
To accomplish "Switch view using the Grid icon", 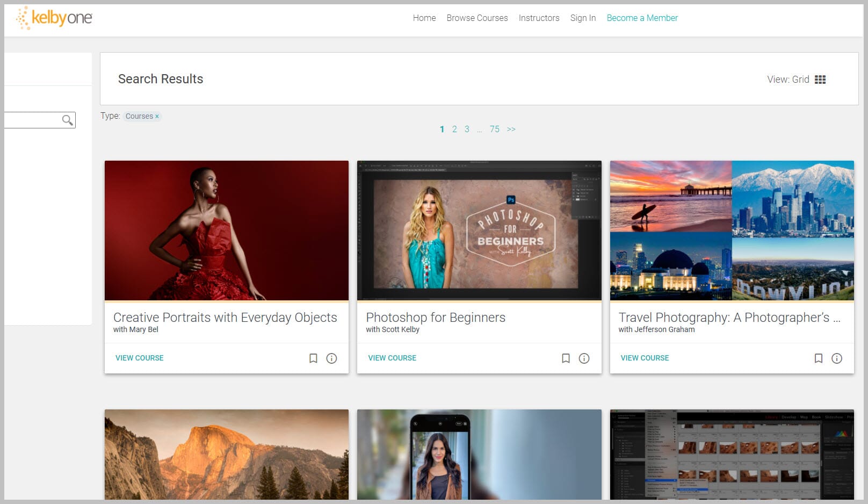I will (820, 80).
